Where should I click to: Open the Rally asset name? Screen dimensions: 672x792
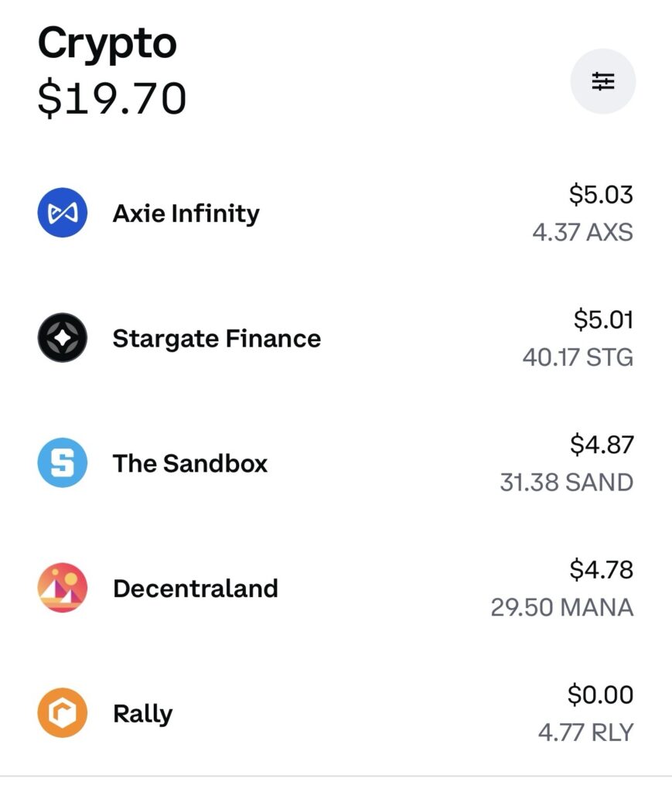142,714
